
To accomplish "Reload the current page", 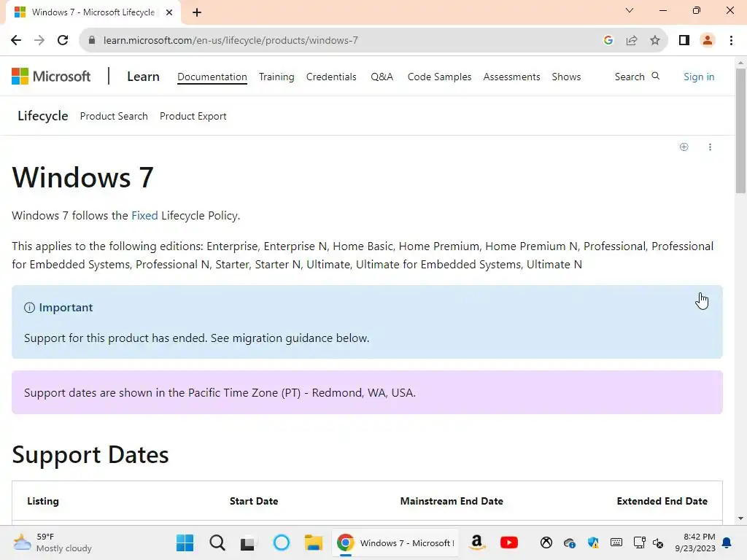I will point(63,41).
